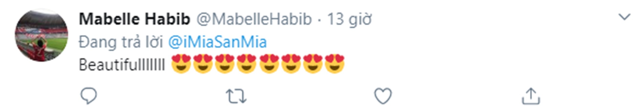
Task: Click the 13 giờ timestamp
Action: point(350,19)
